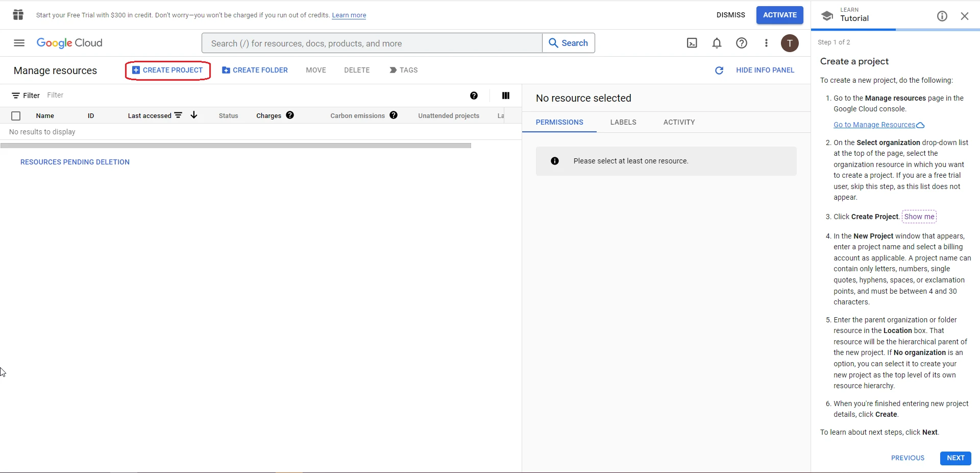
Task: Activate Cloud Shell terminal icon
Action: click(692, 43)
